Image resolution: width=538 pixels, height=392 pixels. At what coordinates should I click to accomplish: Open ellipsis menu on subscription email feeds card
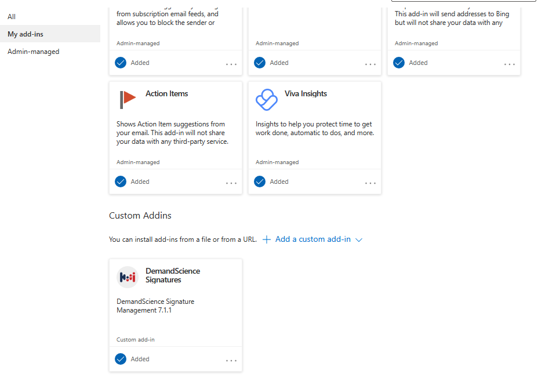click(231, 64)
